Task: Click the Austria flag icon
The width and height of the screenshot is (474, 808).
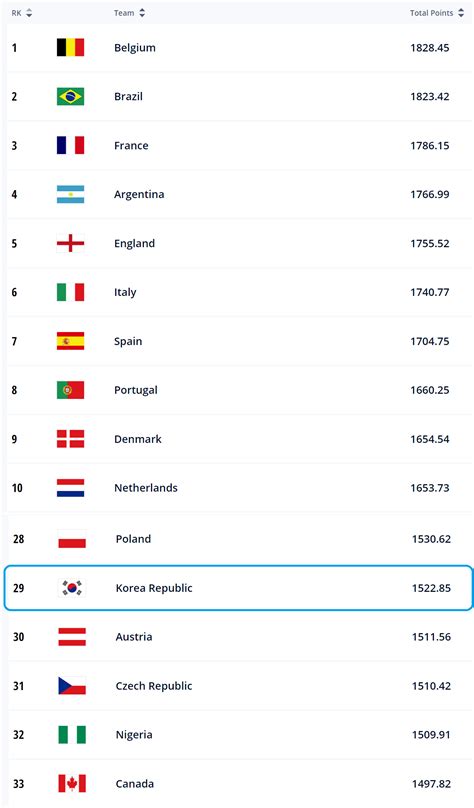Action: pos(72,637)
